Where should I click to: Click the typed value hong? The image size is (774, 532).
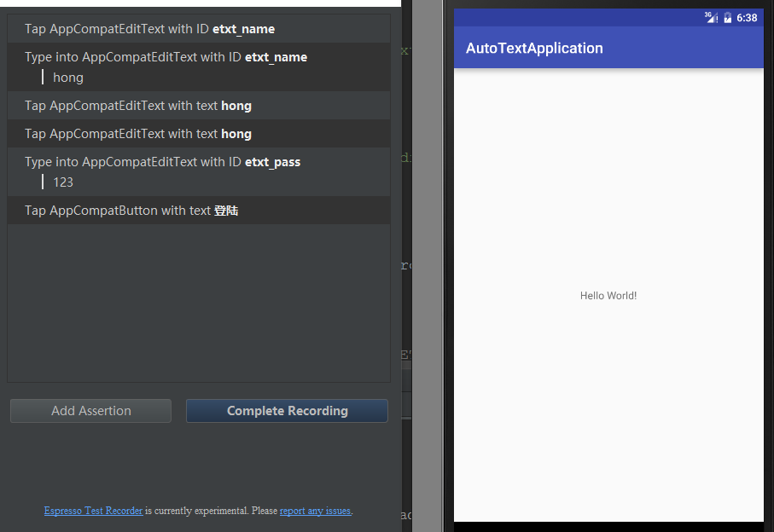tap(68, 78)
